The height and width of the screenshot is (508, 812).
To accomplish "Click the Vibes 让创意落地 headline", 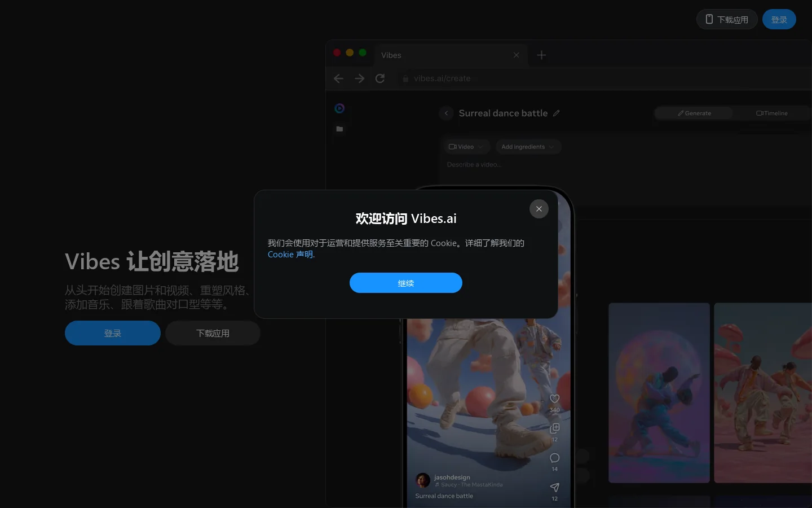I will (x=152, y=262).
